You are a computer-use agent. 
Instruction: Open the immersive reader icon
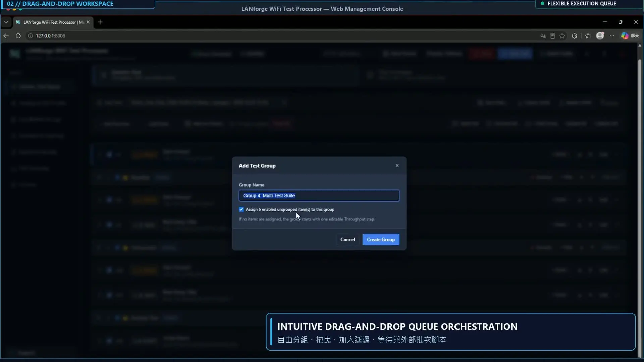point(553,36)
